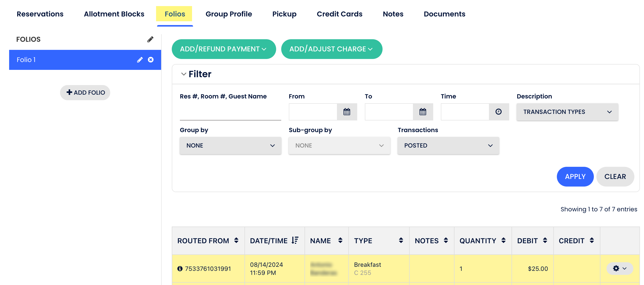The width and height of the screenshot is (644, 285).
Task: Collapse the Filter section
Action: click(x=184, y=74)
